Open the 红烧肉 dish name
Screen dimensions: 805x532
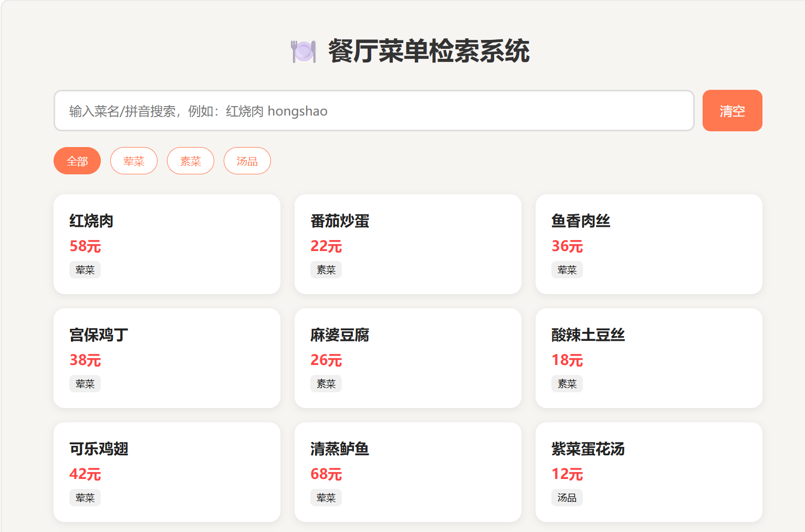coord(91,221)
